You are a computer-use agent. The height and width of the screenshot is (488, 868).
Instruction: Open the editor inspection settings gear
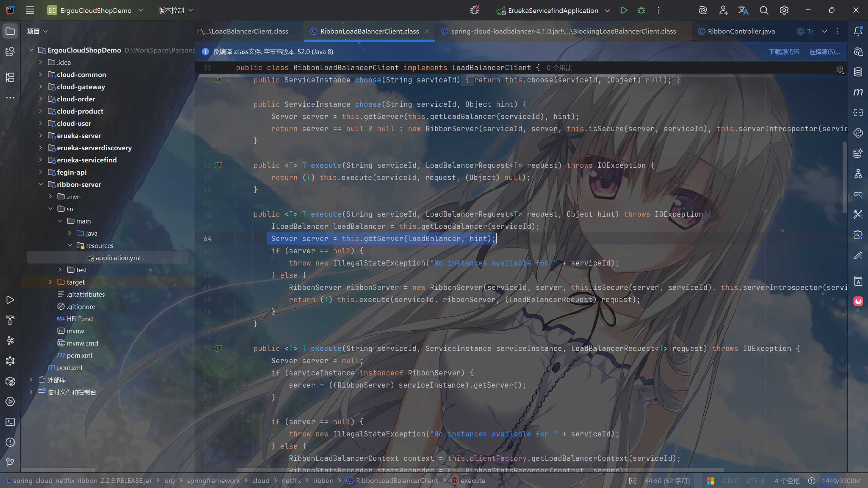[840, 70]
